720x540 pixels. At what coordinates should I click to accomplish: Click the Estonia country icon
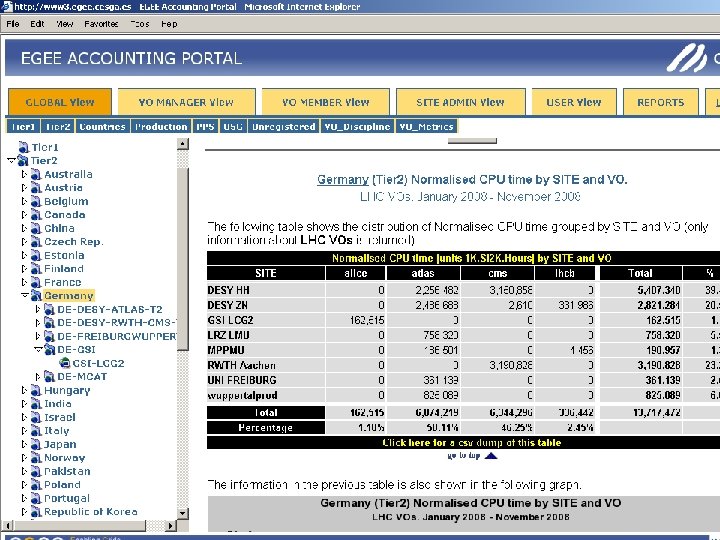coord(36,255)
